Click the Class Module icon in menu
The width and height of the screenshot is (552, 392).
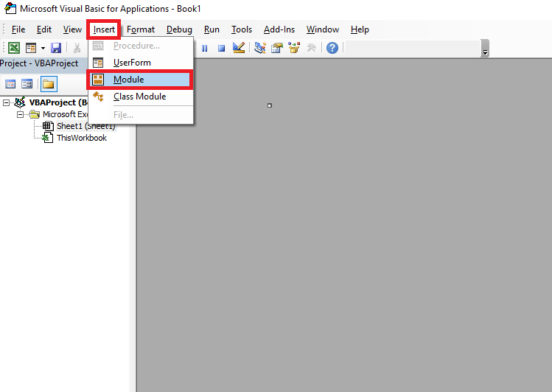coord(98,97)
